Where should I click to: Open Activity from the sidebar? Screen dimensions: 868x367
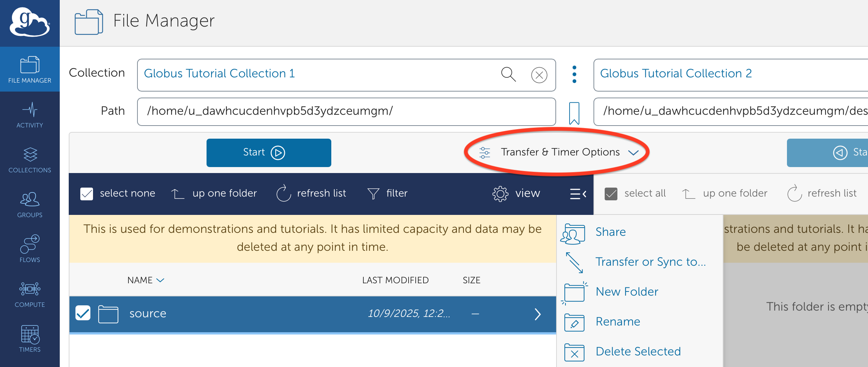tap(30, 115)
